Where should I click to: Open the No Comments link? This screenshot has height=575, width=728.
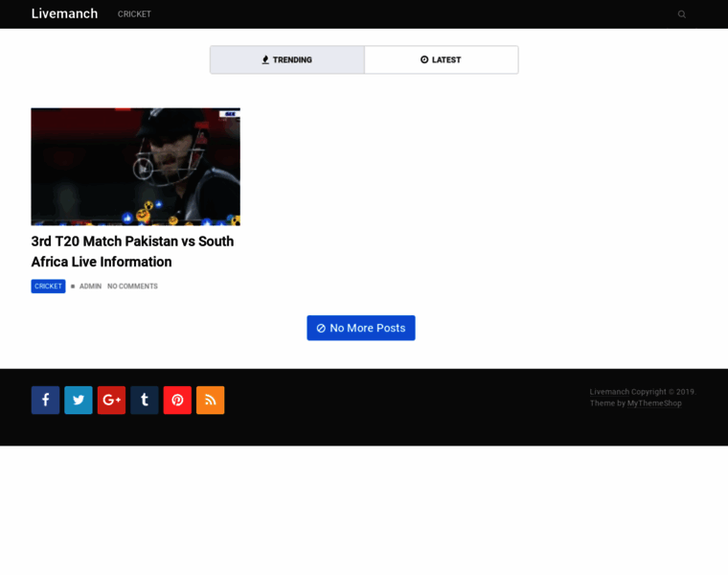[x=132, y=286]
